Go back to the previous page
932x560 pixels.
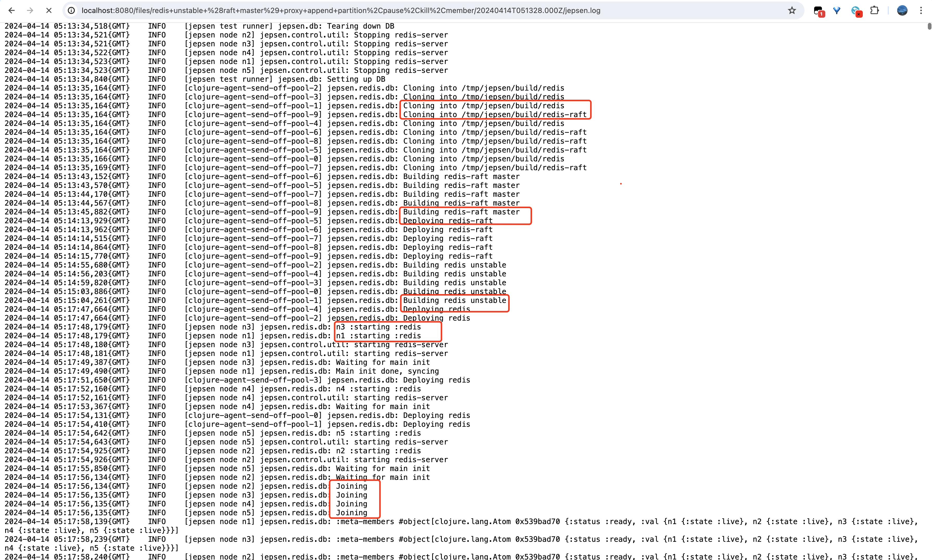[12, 11]
